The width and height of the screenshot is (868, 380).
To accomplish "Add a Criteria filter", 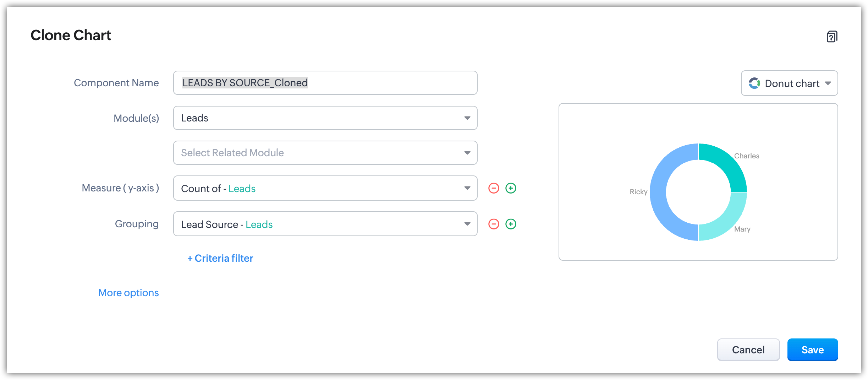I will (x=220, y=258).
